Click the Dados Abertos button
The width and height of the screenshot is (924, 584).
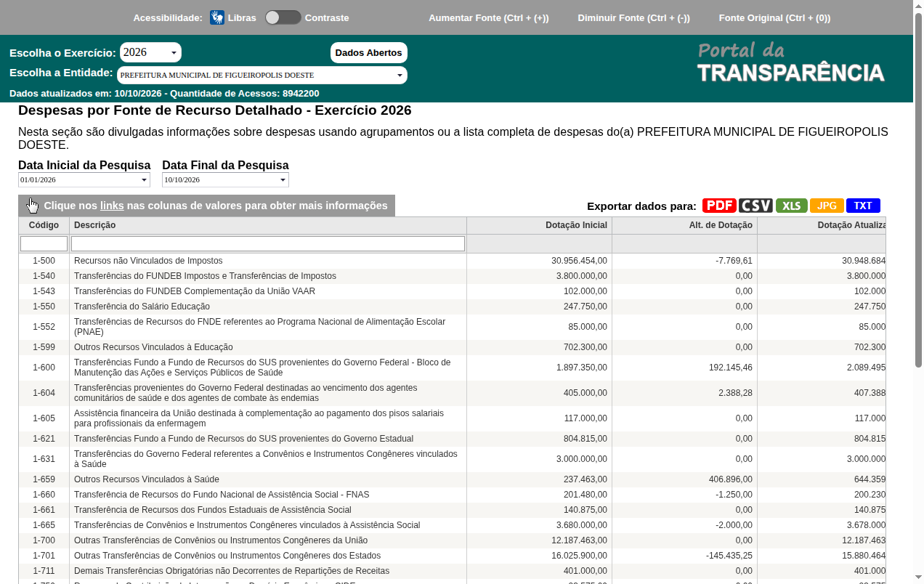point(368,53)
